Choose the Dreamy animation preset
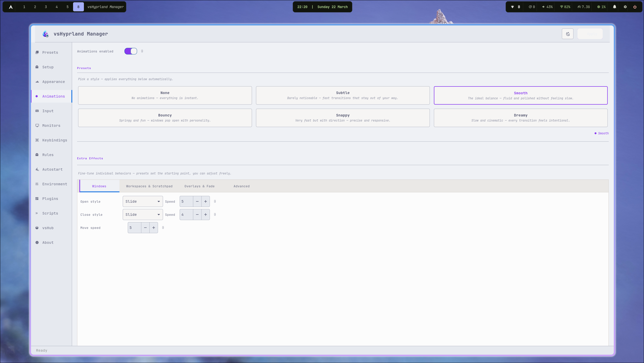 521,118
